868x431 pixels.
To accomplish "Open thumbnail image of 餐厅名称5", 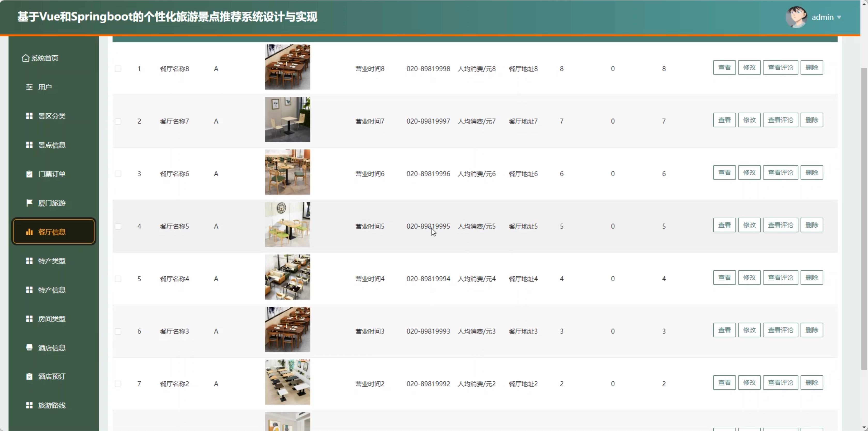I will [x=287, y=225].
